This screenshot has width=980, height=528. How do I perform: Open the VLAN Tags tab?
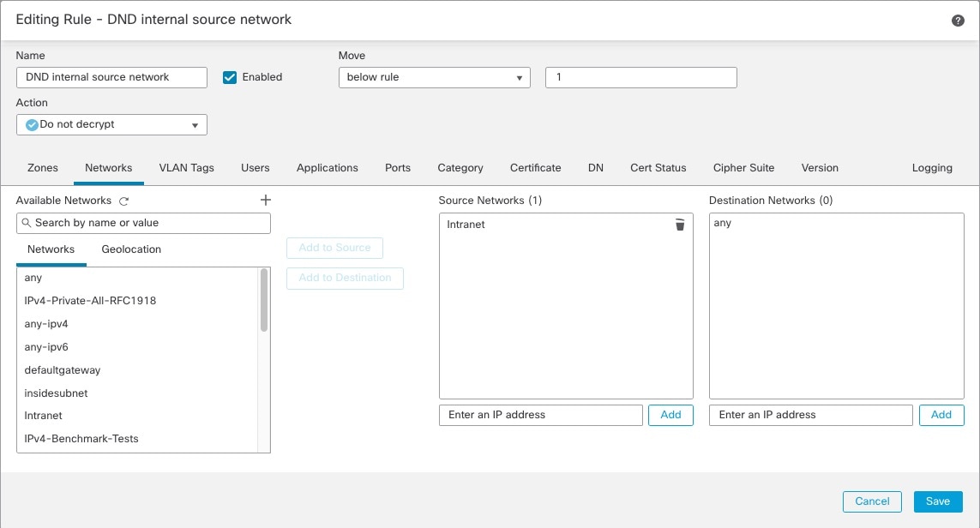(x=186, y=168)
